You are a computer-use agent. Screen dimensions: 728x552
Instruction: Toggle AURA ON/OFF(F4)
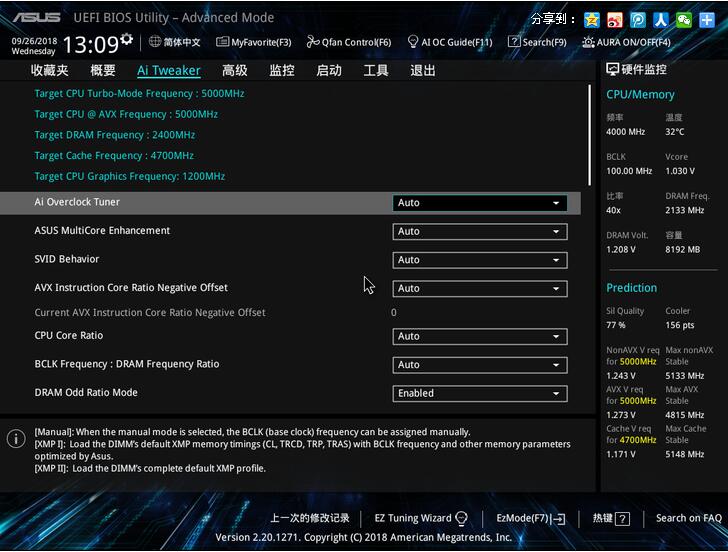(626, 42)
